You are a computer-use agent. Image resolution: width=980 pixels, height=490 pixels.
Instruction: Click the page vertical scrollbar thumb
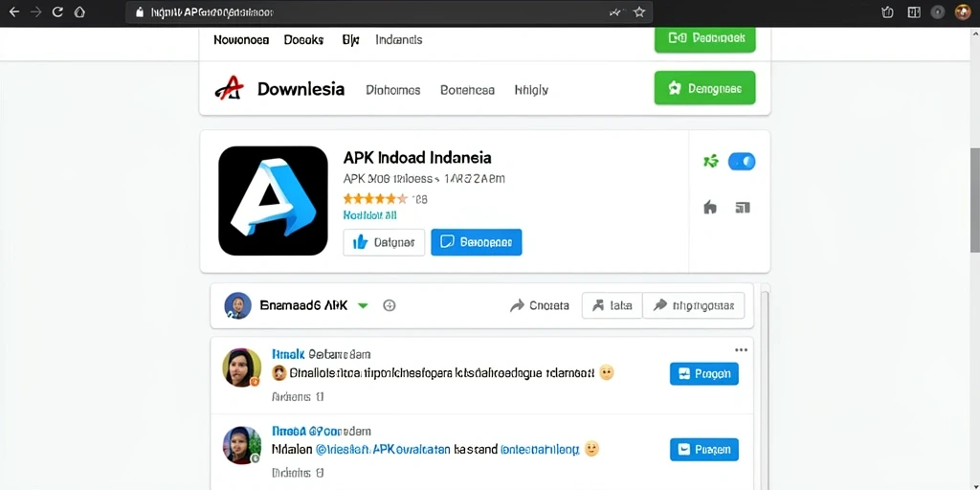pyautogui.click(x=974, y=200)
